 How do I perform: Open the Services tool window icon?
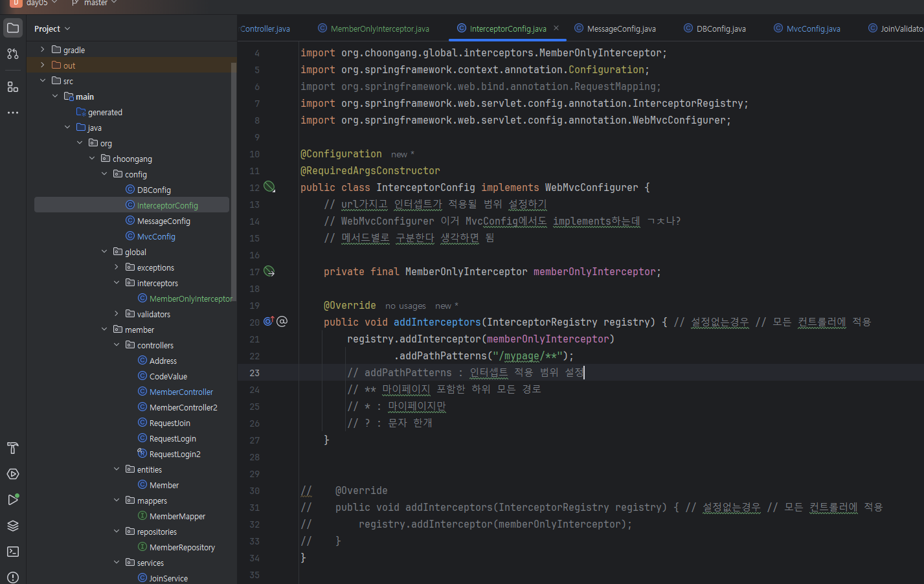(x=13, y=474)
